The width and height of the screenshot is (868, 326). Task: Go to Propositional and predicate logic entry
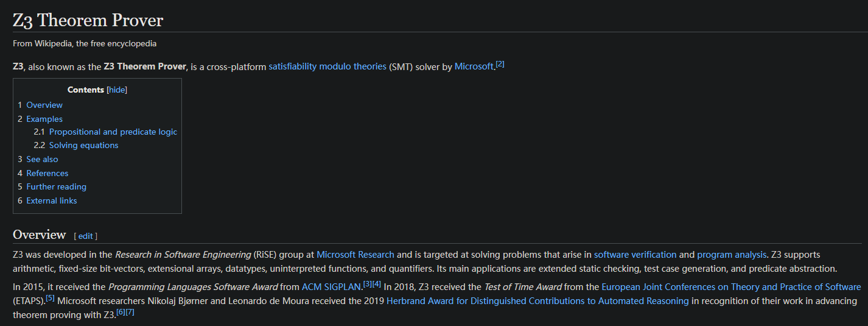113,132
